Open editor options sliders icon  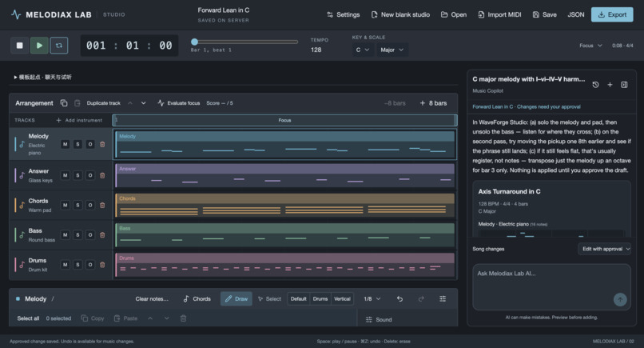pyautogui.click(x=443, y=299)
